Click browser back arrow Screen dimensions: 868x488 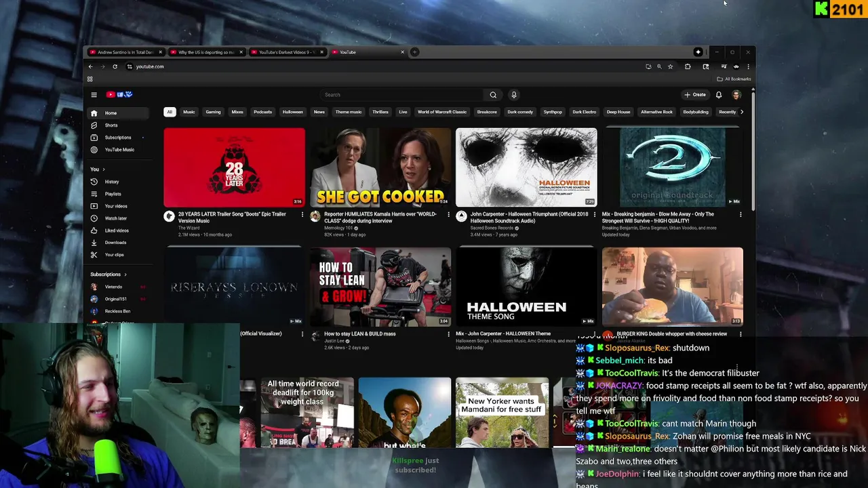tap(90, 66)
